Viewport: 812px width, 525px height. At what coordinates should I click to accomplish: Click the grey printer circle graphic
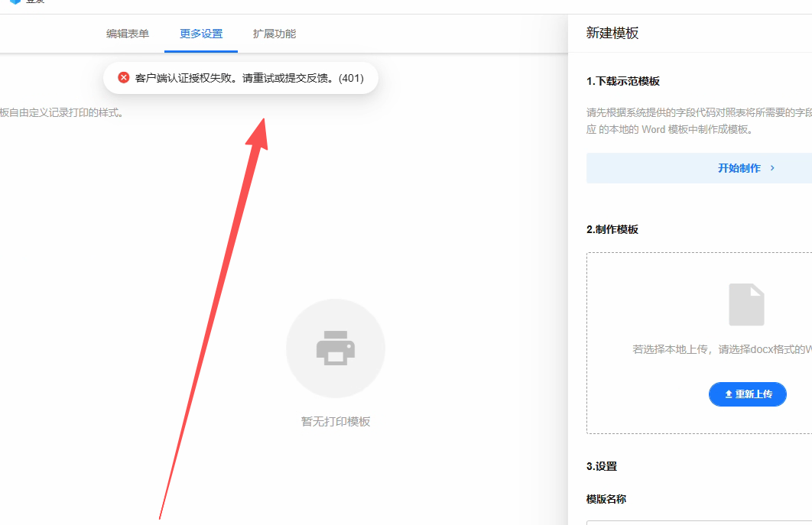coord(335,348)
